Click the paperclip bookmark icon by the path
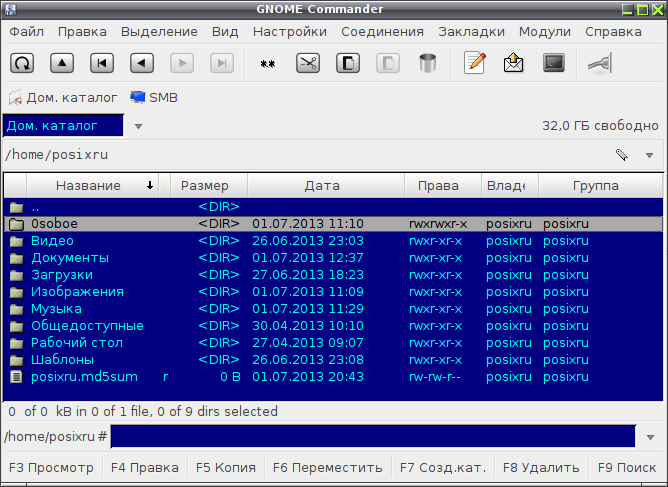This screenshot has height=487, width=668. tap(622, 155)
